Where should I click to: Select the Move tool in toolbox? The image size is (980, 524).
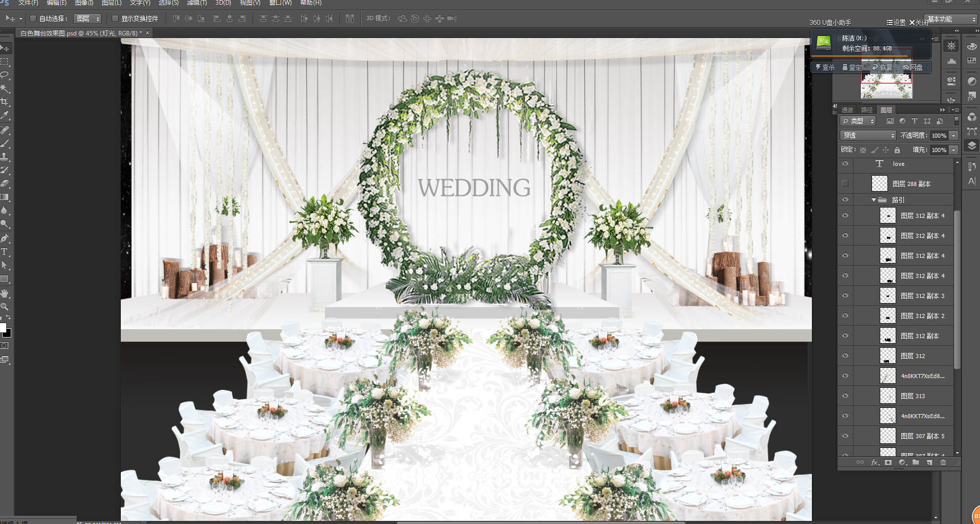(5, 48)
